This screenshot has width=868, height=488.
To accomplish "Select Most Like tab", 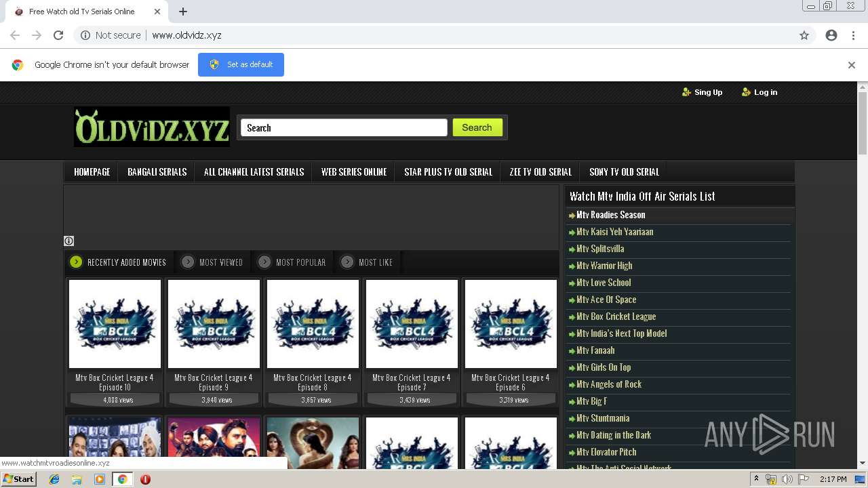I will click(x=366, y=262).
